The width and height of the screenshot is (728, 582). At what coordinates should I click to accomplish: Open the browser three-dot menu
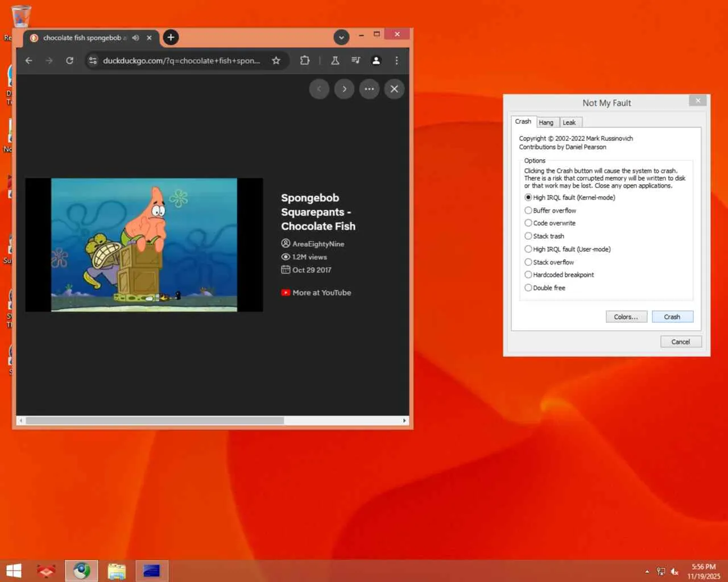(x=396, y=60)
